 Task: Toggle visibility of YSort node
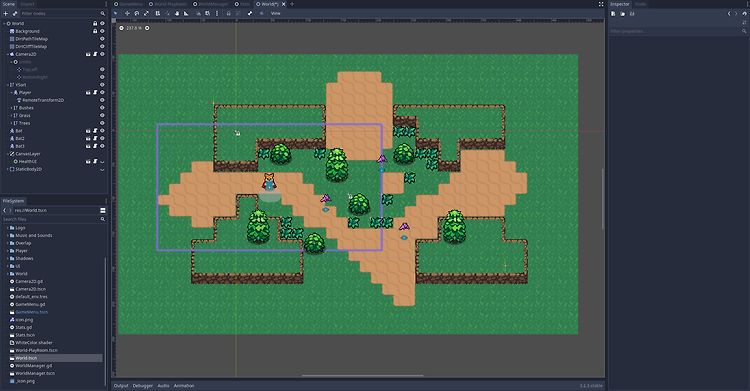click(102, 85)
